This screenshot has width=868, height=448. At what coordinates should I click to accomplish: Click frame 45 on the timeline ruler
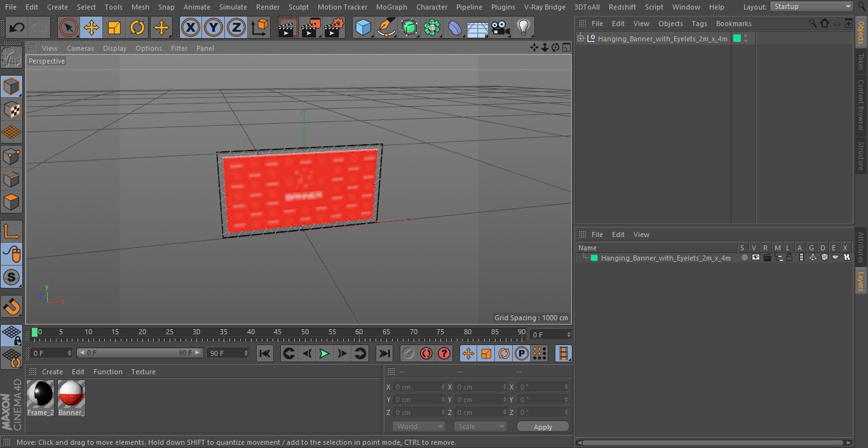278,332
